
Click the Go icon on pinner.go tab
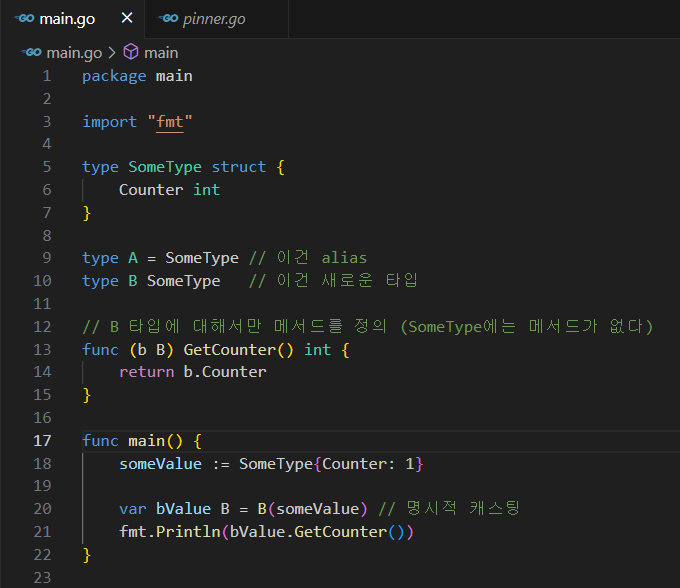tap(167, 19)
